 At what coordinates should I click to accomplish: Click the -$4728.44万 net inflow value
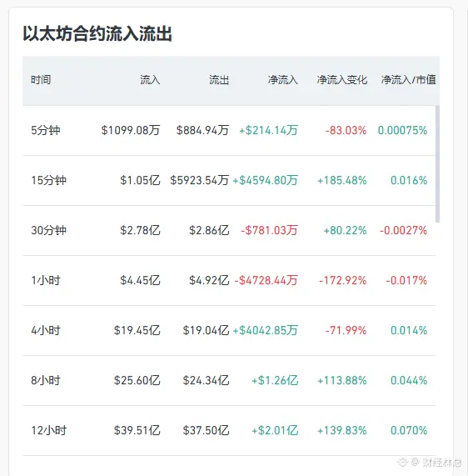pos(266,280)
